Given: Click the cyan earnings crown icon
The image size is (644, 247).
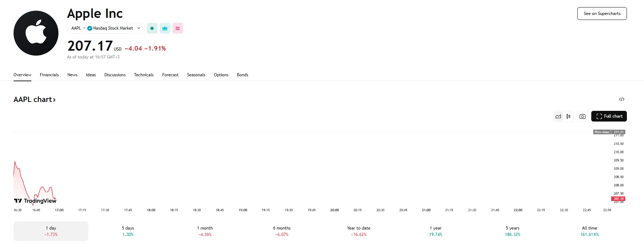Looking at the screenshot, I should (x=165, y=28).
